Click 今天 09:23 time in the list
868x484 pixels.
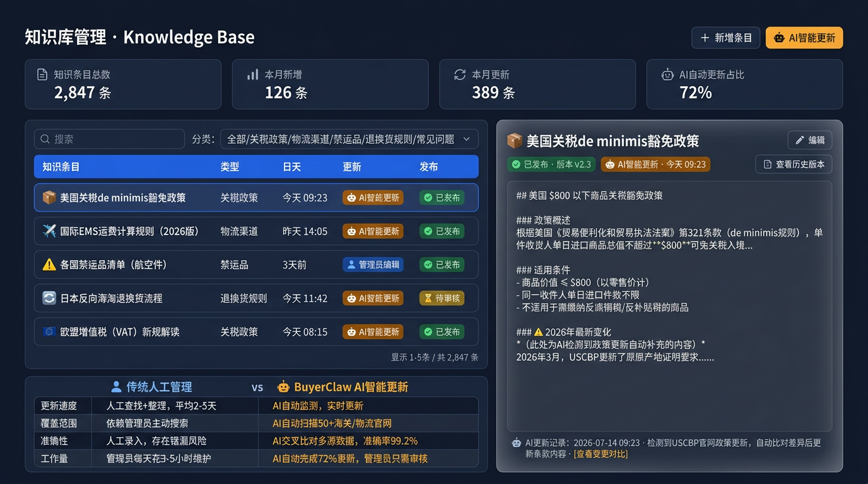tap(305, 198)
